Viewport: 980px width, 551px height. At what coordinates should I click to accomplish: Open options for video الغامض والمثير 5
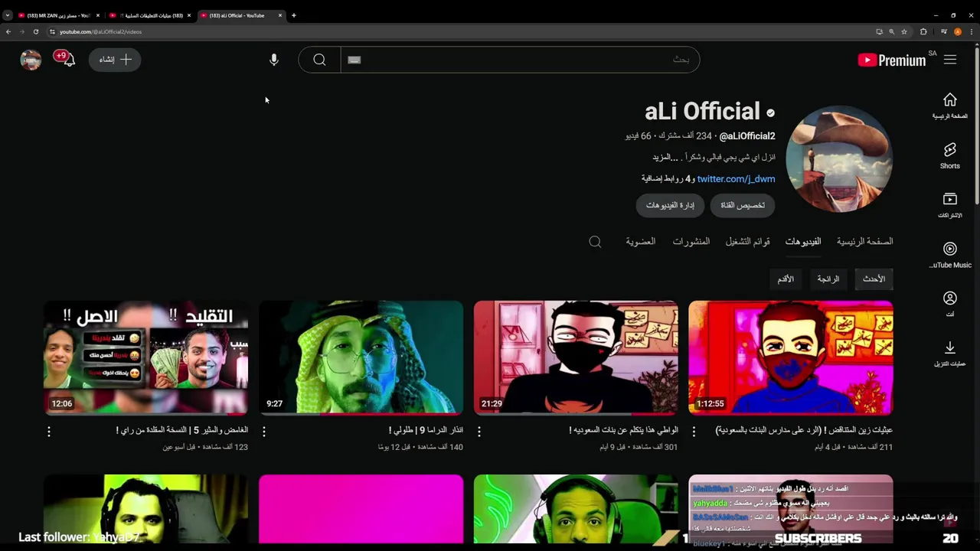click(x=49, y=432)
